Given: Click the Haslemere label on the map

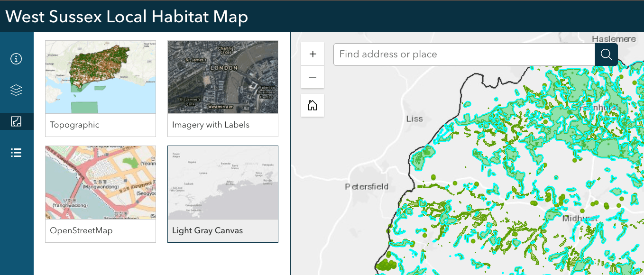Looking at the screenshot, I should pos(614,39).
